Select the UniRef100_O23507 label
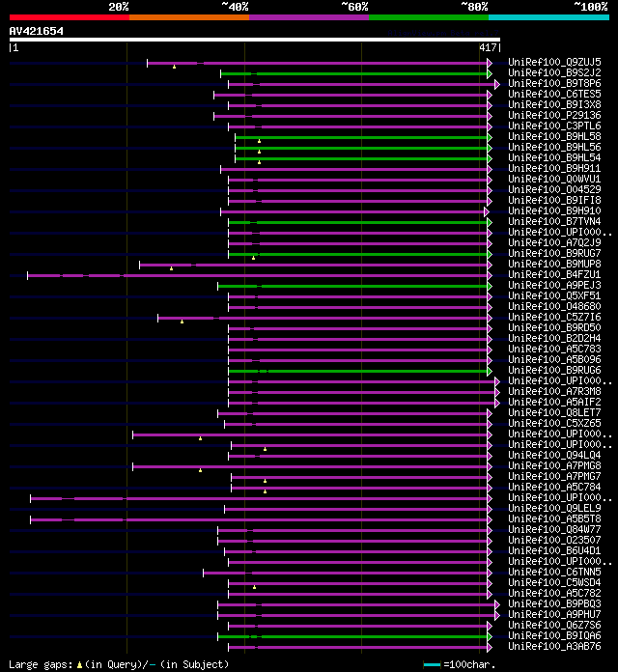 click(x=554, y=540)
